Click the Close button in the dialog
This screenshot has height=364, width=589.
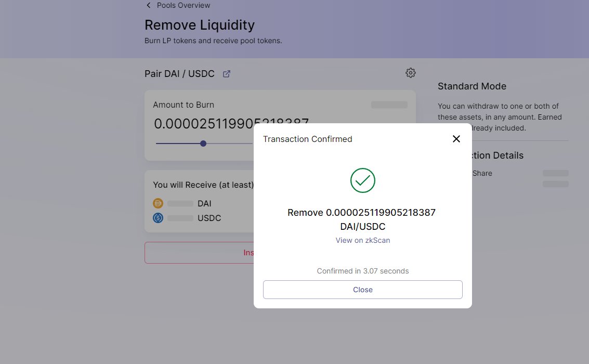point(362,290)
